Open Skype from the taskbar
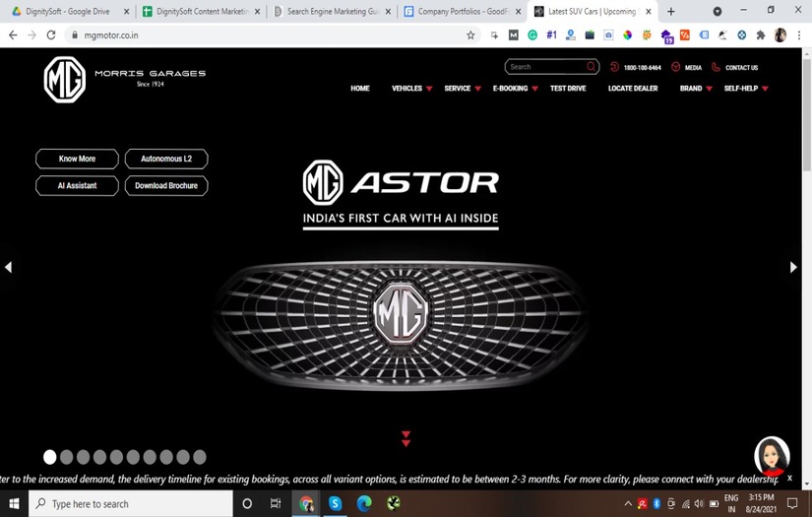This screenshot has width=812, height=517. (335, 503)
